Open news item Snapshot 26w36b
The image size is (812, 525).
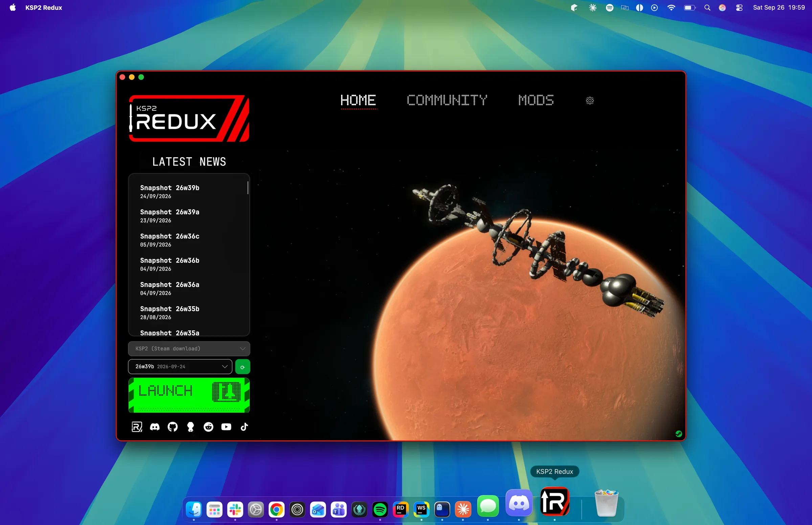pyautogui.click(x=170, y=264)
